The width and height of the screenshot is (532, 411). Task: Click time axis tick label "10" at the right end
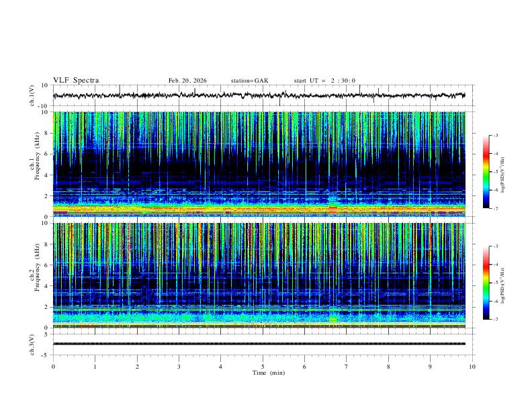[472, 367]
